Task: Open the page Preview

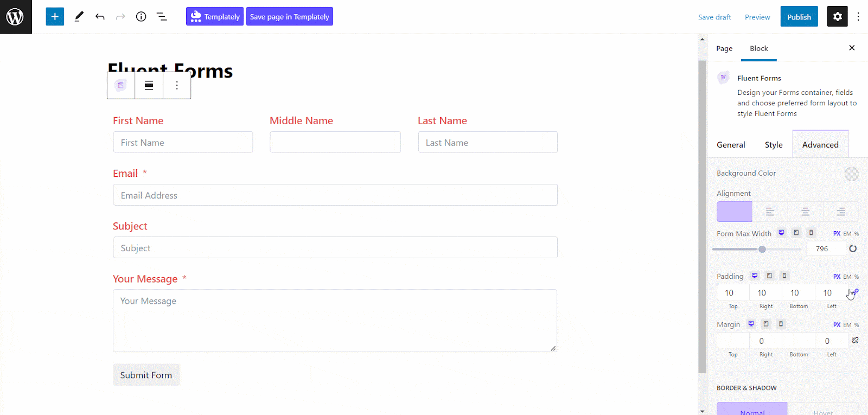Action: pos(757,17)
